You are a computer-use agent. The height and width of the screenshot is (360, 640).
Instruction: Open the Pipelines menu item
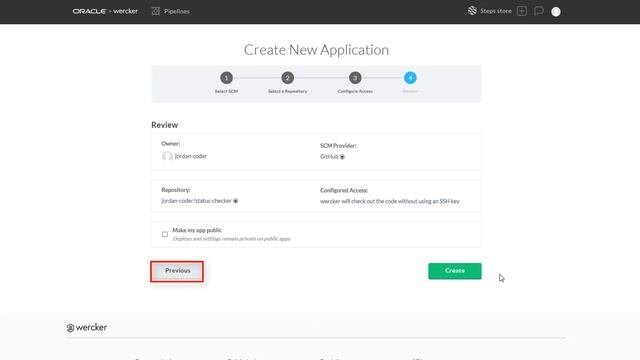177,11
